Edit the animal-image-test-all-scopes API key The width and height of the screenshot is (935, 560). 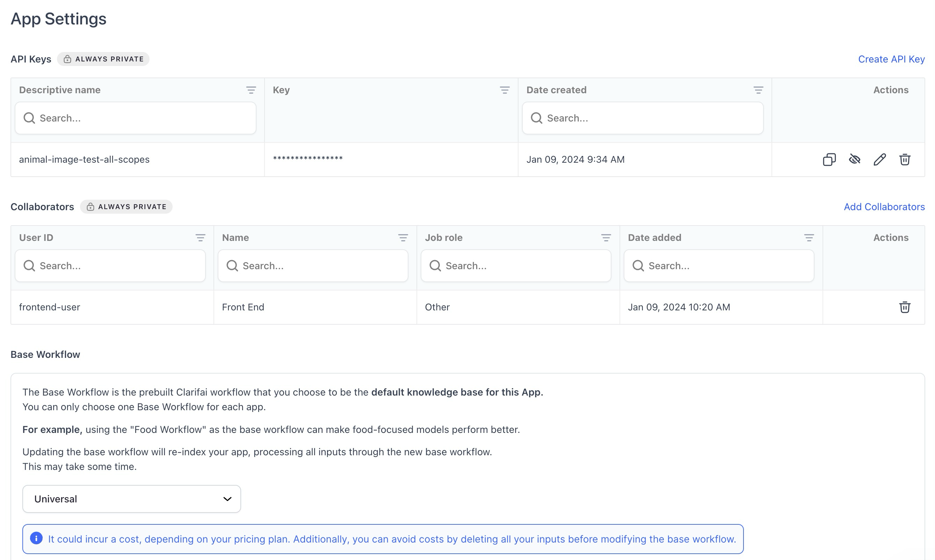click(879, 159)
